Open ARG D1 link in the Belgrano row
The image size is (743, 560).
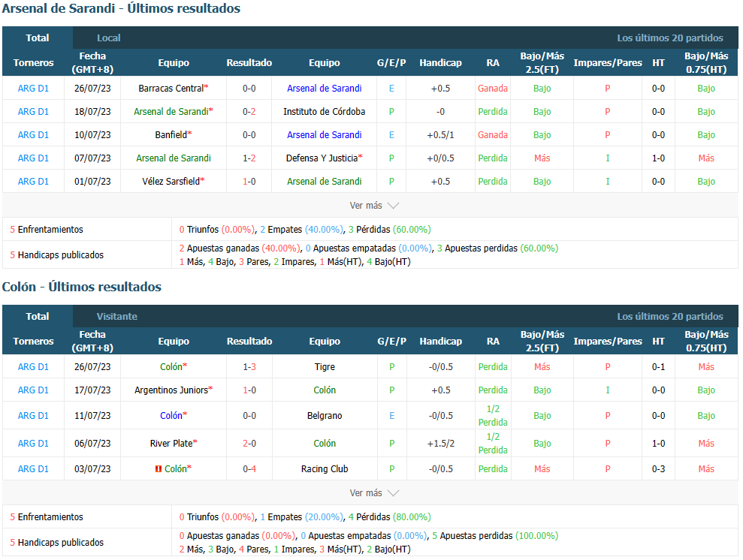33,416
